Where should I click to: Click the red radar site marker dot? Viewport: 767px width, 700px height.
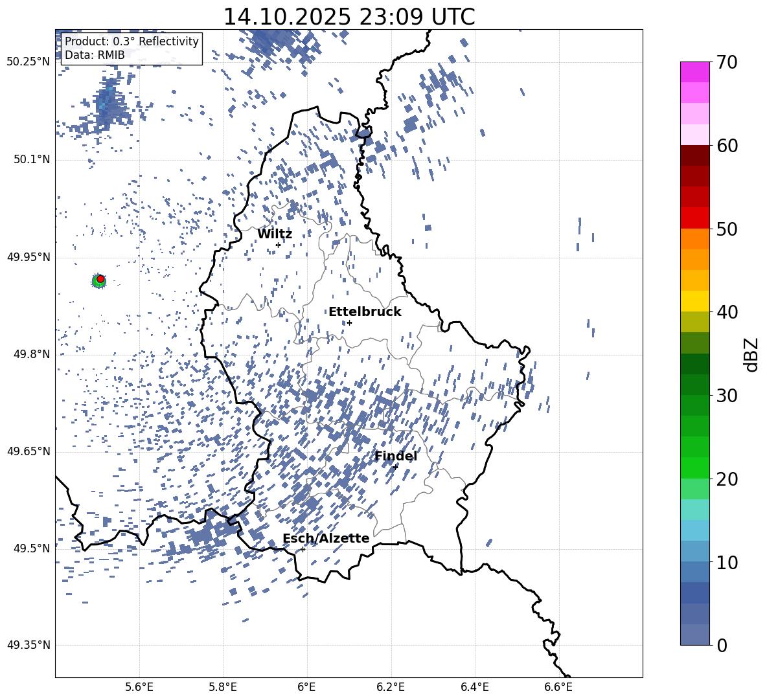100,279
